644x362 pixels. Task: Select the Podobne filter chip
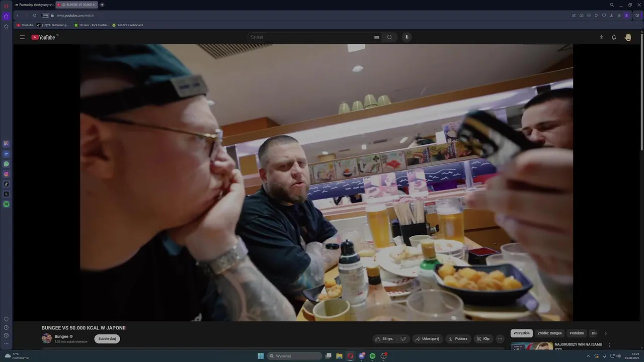coord(577,333)
